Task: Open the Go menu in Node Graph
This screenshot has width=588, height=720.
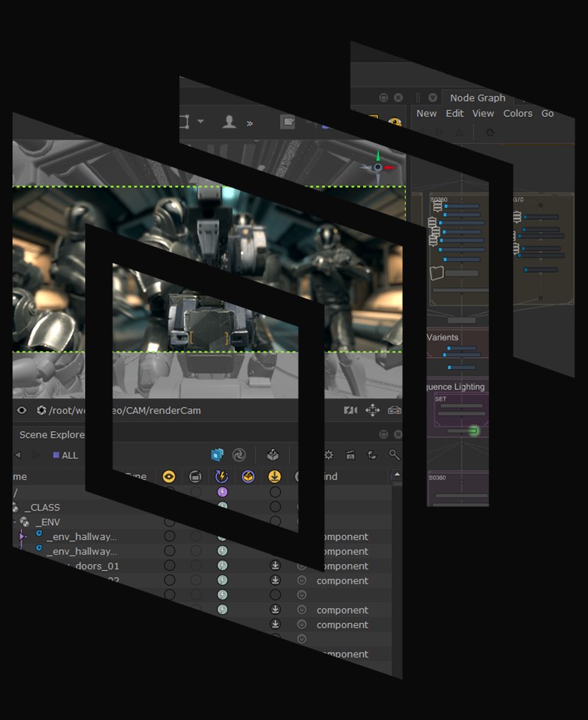Action: coord(547,113)
